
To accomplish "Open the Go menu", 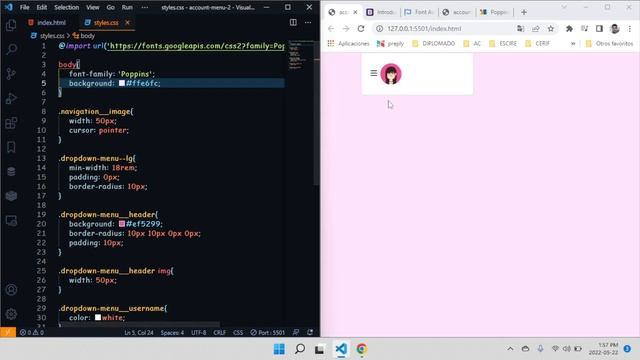I will click(111, 7).
